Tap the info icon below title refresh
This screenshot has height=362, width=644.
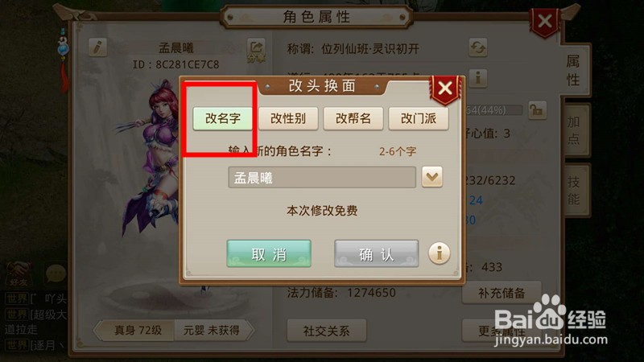(477, 77)
